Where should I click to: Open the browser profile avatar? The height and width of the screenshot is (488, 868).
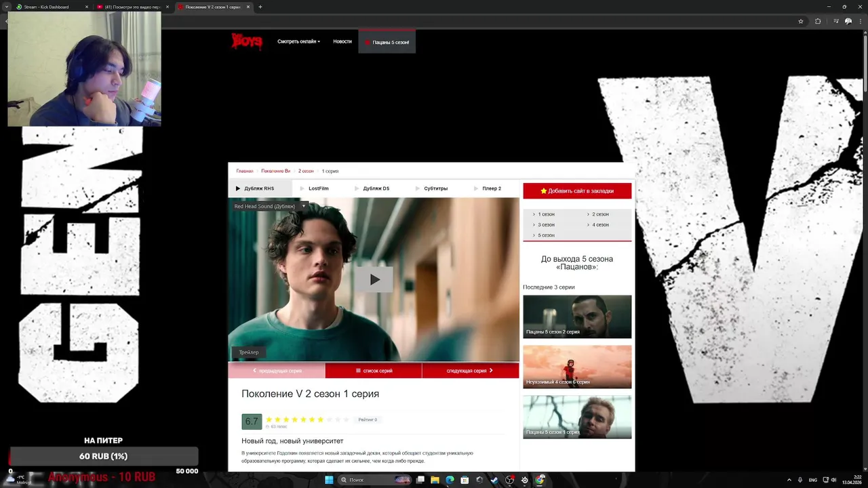(x=848, y=21)
